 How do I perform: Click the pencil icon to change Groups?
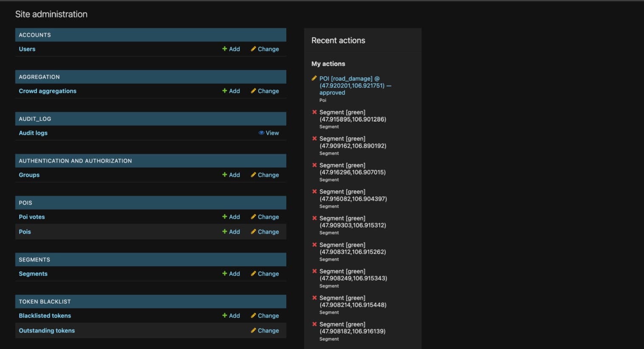(253, 174)
